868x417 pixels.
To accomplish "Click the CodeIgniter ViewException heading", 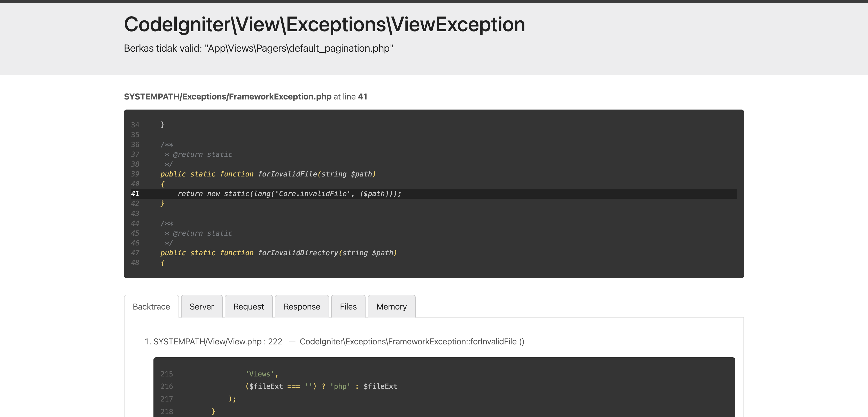I will pos(324,24).
